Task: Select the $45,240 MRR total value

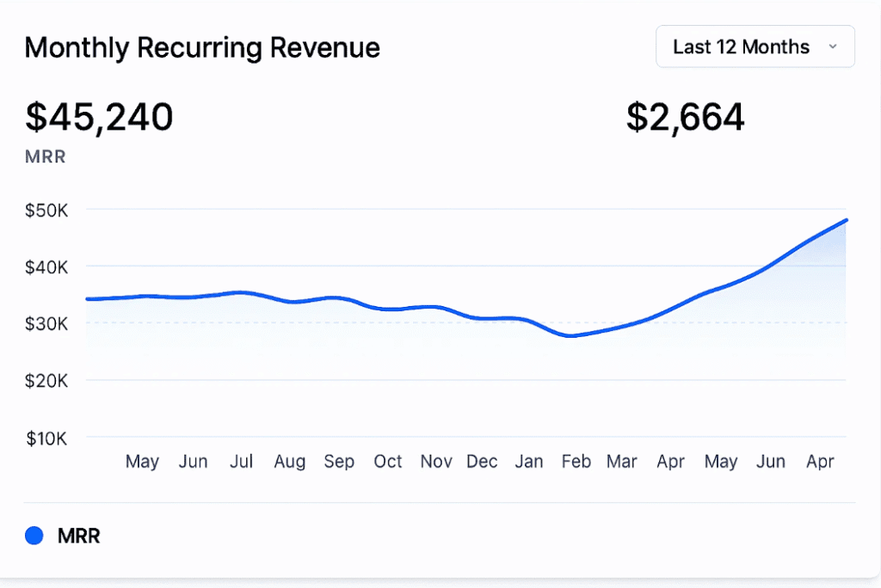Action: pos(99,117)
